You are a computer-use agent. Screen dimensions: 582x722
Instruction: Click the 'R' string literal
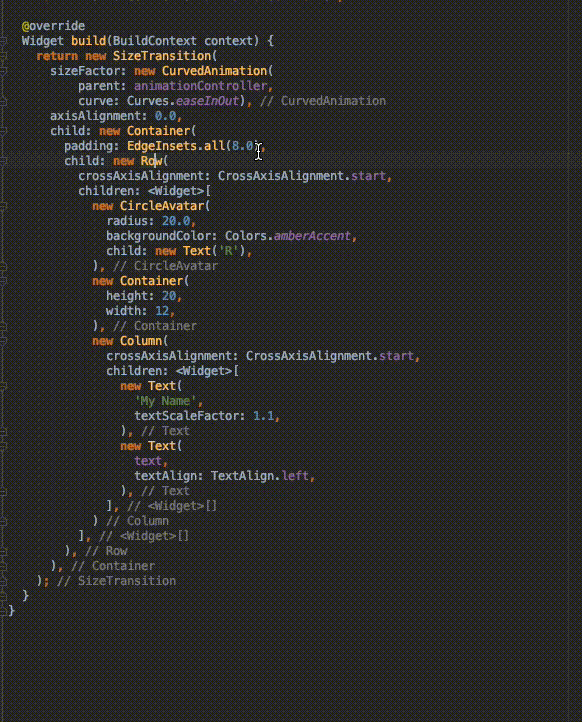click(228, 251)
